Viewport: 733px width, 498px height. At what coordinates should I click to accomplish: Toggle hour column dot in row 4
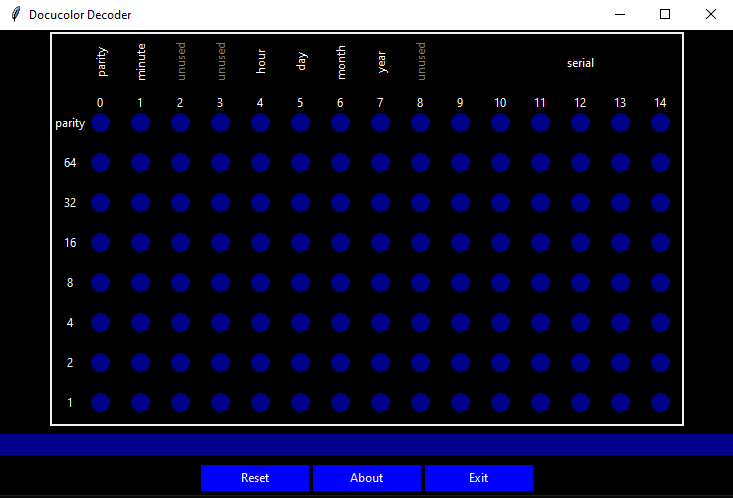[x=260, y=323]
